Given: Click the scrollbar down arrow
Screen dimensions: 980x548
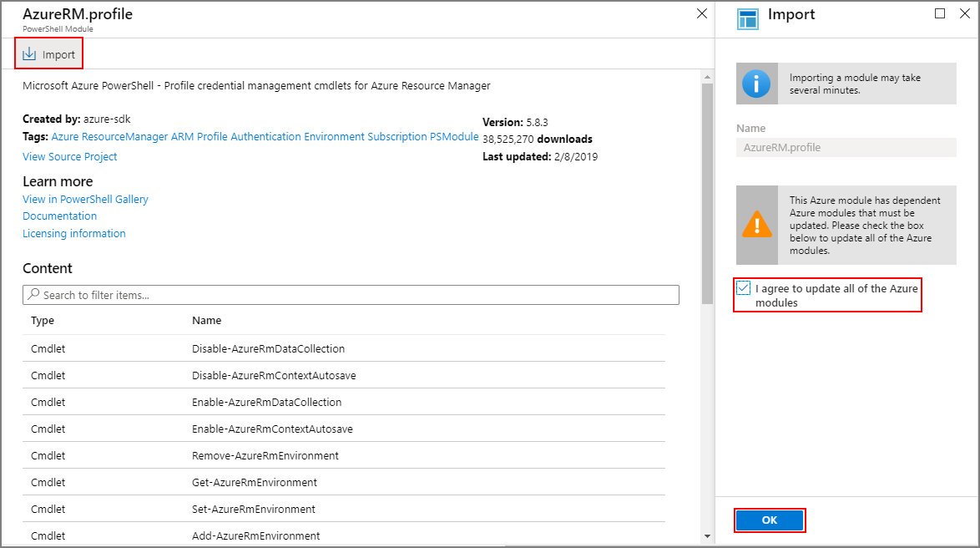Looking at the screenshot, I should coord(707,536).
